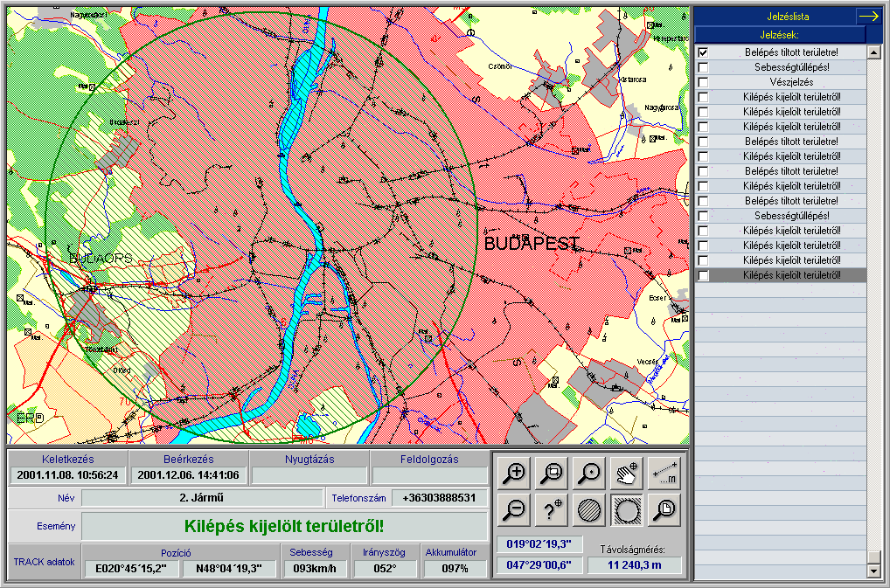The image size is (890, 588).
Task: Click the Akkumulátor value 097%
Action: click(455, 569)
